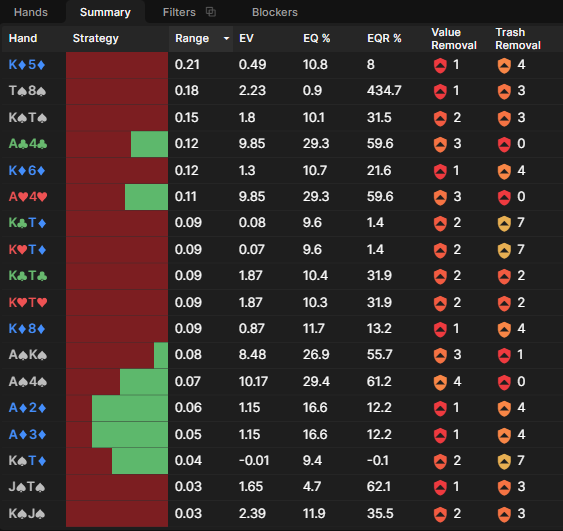
Task: Click the Value Removal column header
Action: point(454,39)
